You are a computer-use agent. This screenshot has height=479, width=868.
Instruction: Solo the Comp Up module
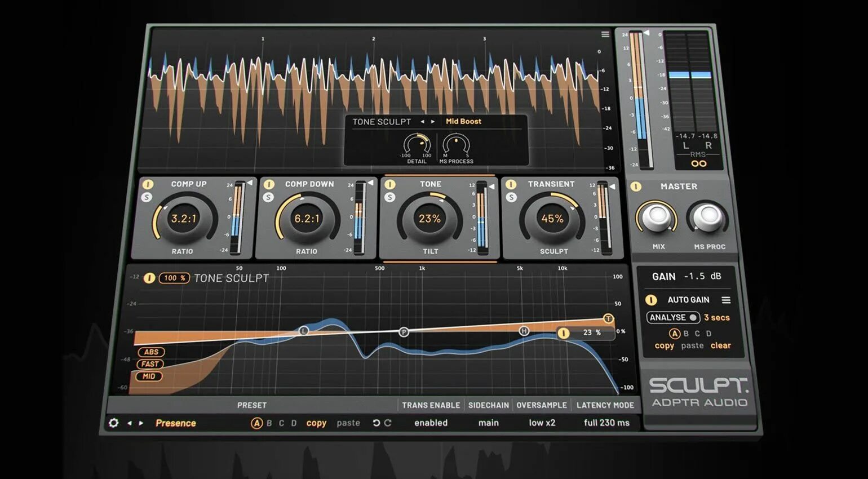(x=147, y=197)
